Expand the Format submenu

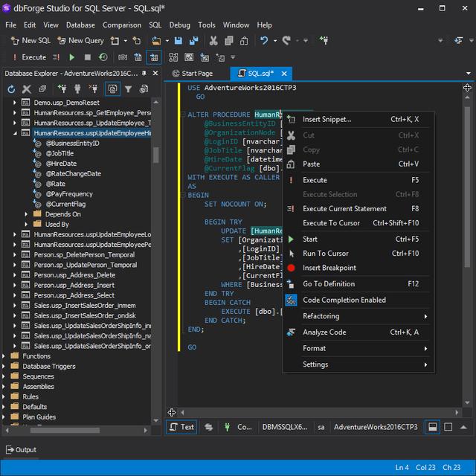(x=358, y=349)
